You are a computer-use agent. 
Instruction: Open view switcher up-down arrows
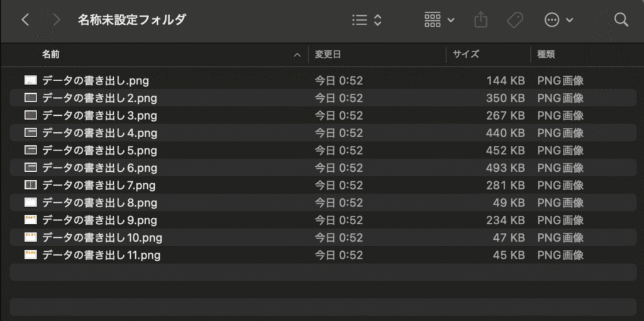[x=378, y=20]
